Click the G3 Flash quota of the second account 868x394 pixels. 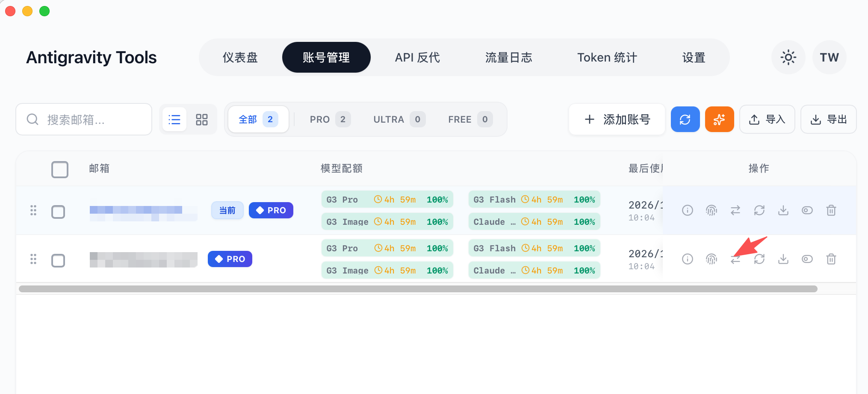point(534,248)
